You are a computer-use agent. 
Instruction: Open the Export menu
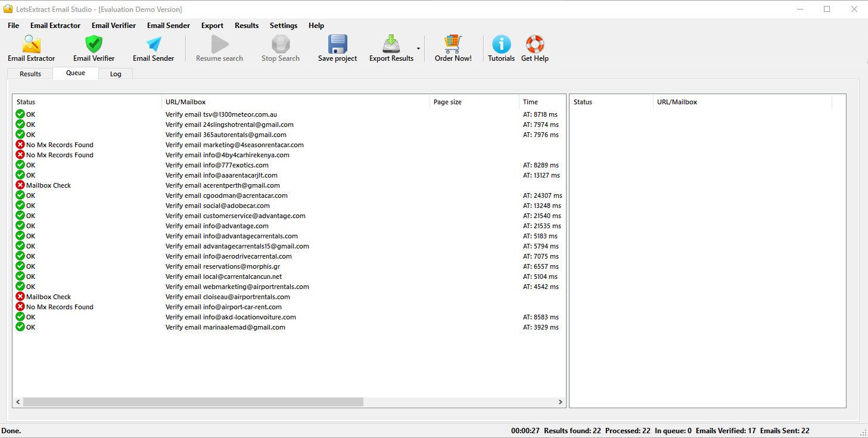[212, 26]
